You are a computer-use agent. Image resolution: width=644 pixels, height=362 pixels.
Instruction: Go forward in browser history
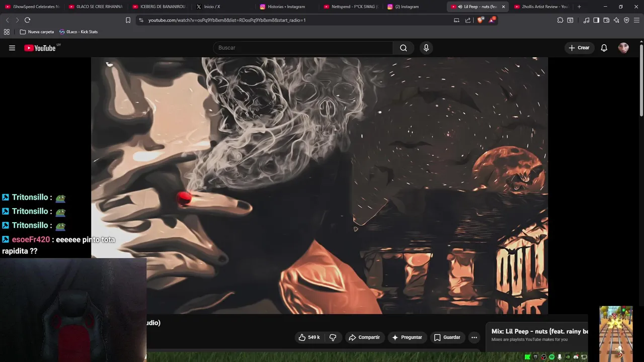click(x=17, y=20)
